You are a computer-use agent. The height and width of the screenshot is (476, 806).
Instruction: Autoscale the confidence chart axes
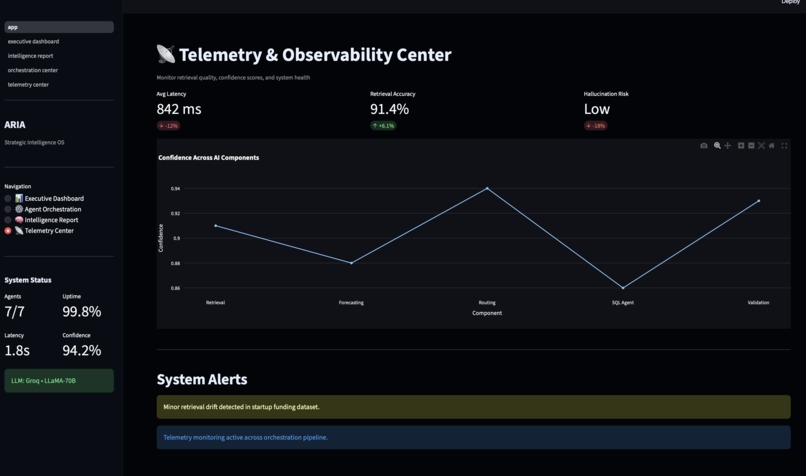tap(761, 146)
